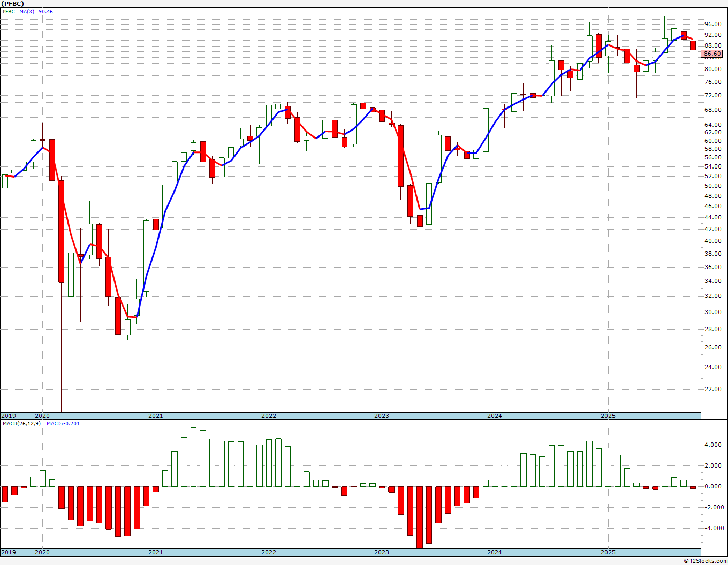Click the 60.00 price axis label
The width and height of the screenshot is (728, 565).
pos(713,141)
